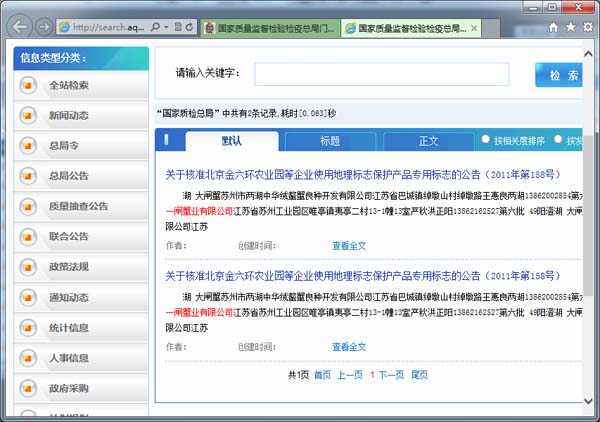Viewport: 600px width, 422px height.
Task: Open the address bar dropdown arrow
Action: (166, 27)
